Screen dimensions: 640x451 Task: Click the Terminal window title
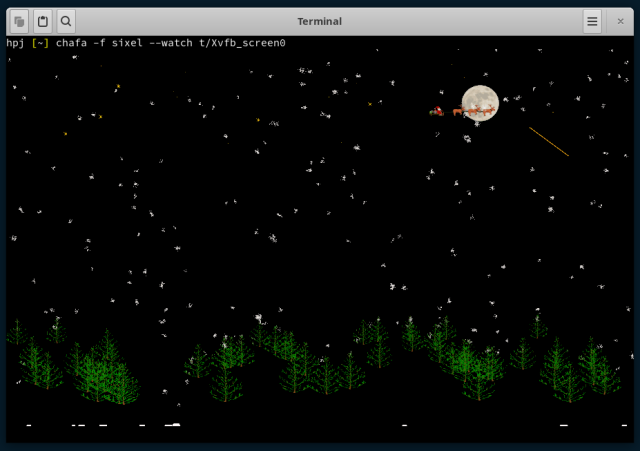(x=319, y=21)
